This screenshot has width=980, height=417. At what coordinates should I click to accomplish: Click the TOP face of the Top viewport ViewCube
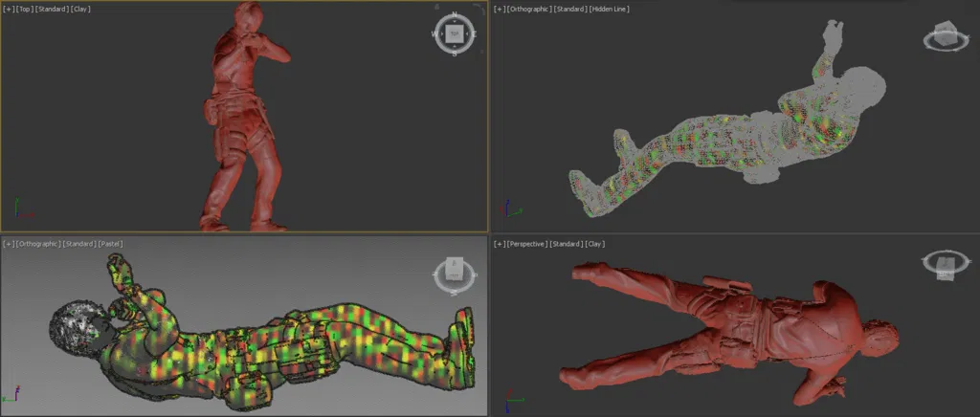click(455, 33)
